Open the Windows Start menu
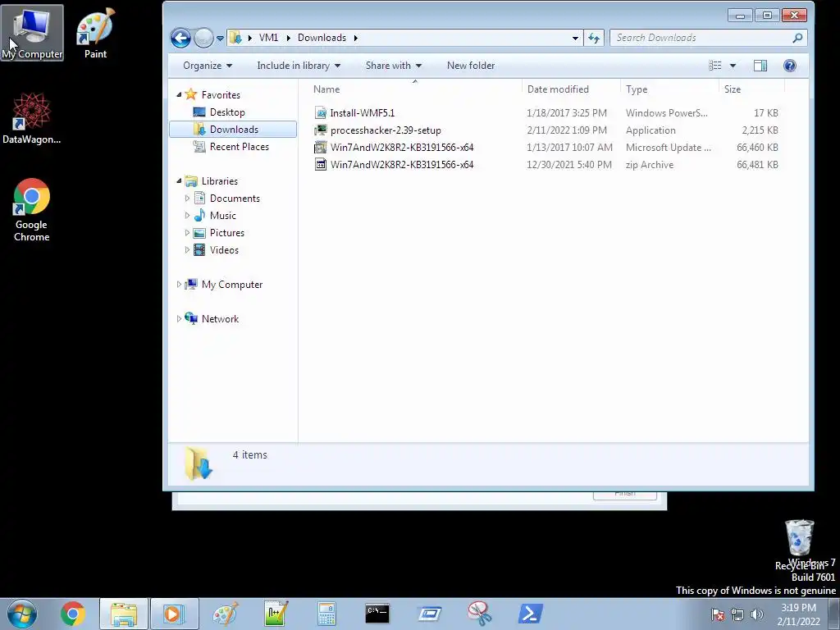840x630 pixels. click(22, 614)
